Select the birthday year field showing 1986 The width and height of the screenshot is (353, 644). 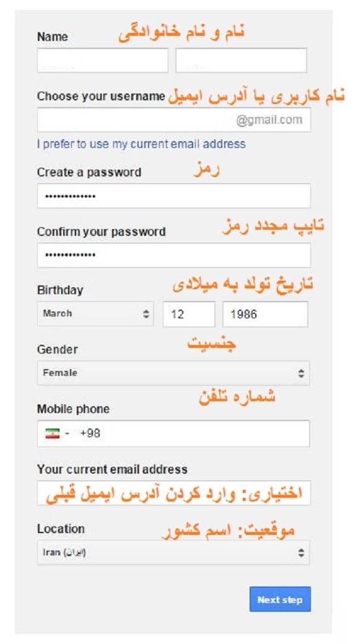coord(265,314)
